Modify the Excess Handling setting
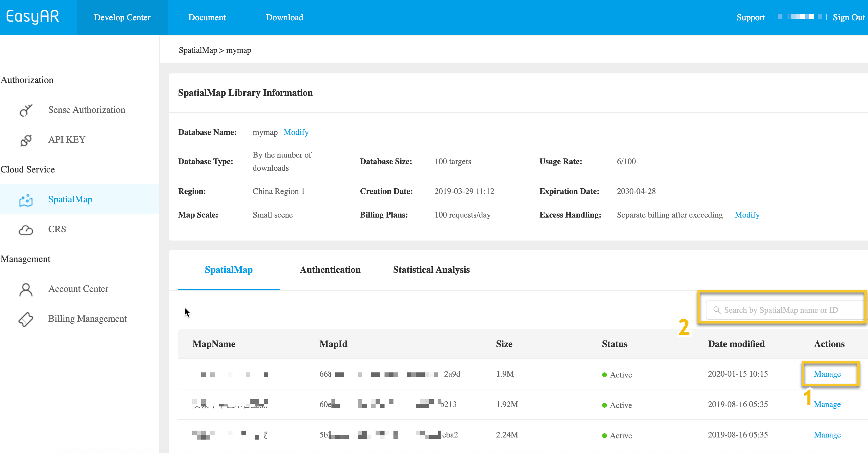The image size is (868, 453). (x=747, y=215)
